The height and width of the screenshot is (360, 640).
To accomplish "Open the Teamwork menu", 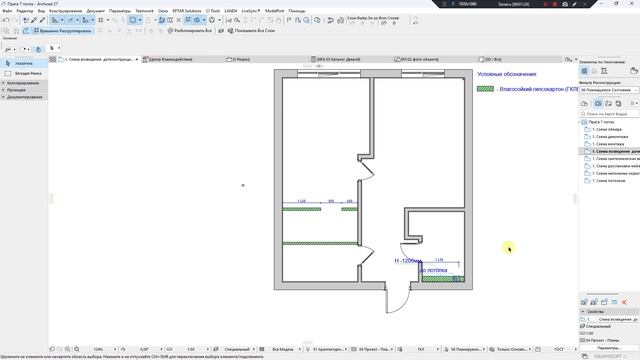I will click(x=144, y=11).
